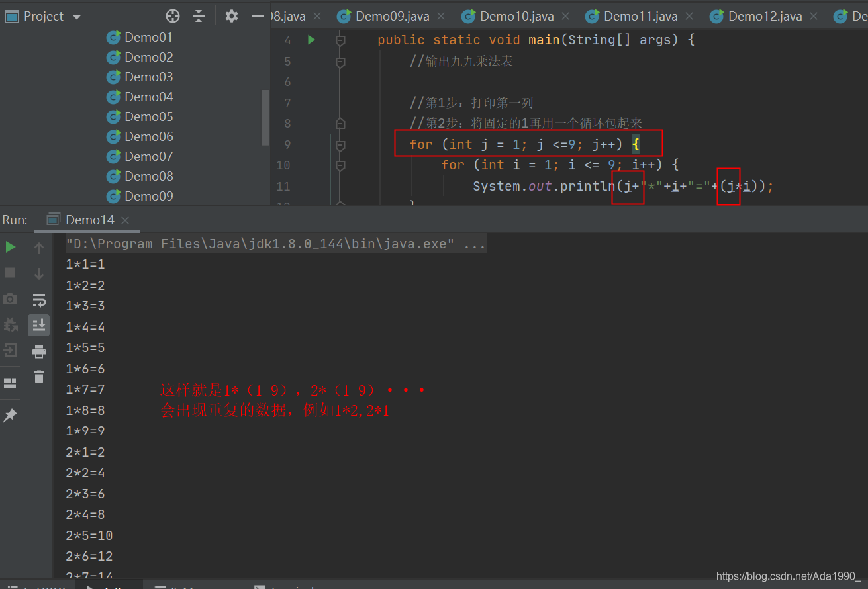
Task: Collapse the outer for loop at line 9
Action: 340,144
